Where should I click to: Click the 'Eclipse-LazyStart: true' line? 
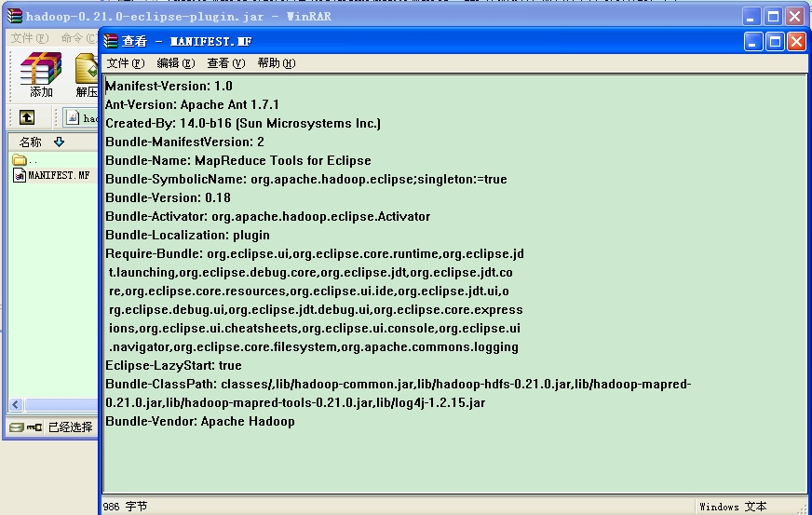coord(173,366)
